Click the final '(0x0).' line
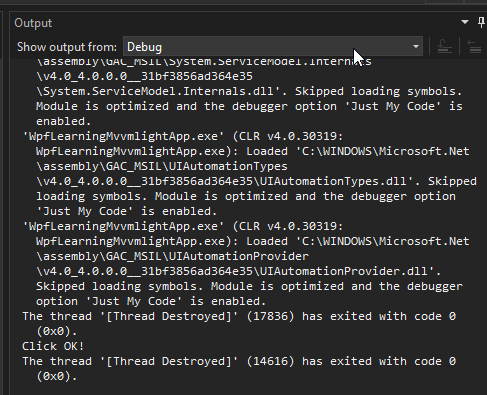Screen dimensions: 487x395 (x=57, y=376)
